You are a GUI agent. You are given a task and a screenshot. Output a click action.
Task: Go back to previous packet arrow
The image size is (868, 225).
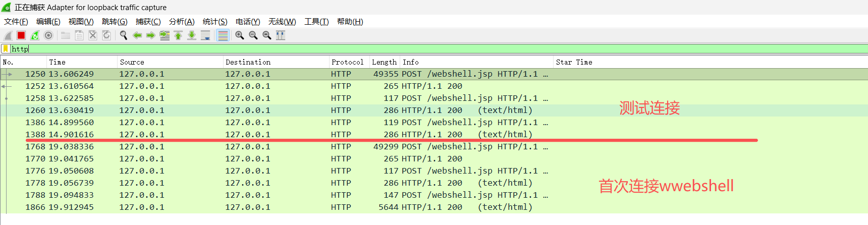[x=137, y=35]
